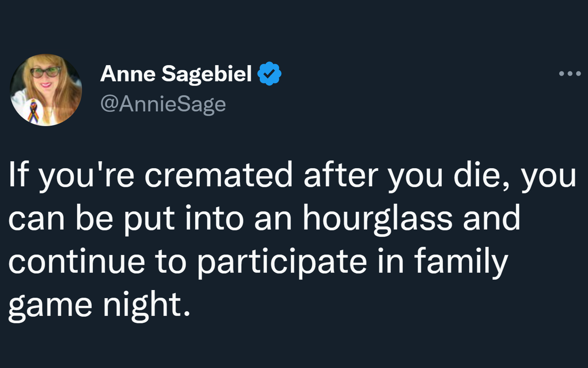Screen dimensions: 588x368
Task: Select the word "cremated" in the tweet
Action: point(218,175)
